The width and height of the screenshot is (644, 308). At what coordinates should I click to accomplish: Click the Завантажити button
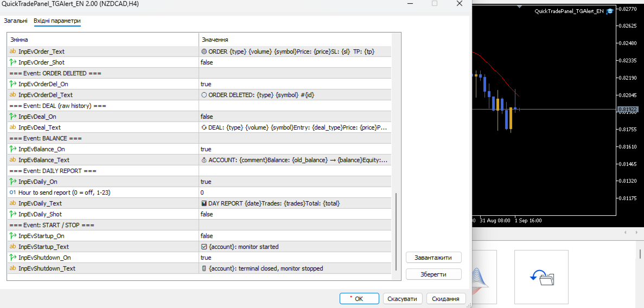coord(433,258)
